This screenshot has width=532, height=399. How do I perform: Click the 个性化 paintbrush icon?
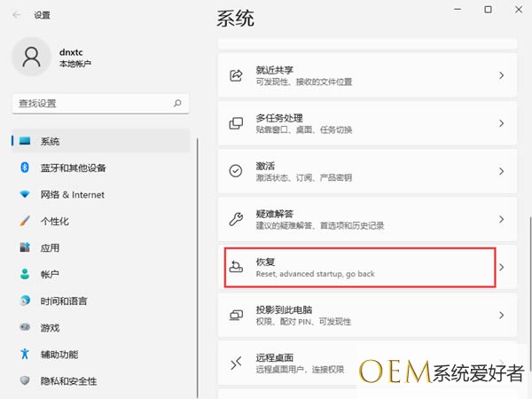tap(25, 221)
